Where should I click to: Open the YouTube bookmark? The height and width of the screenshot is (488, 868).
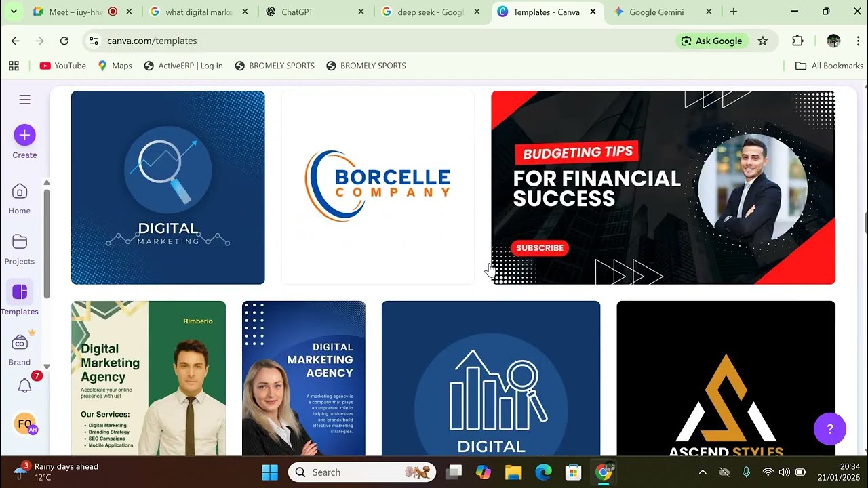[x=62, y=66]
